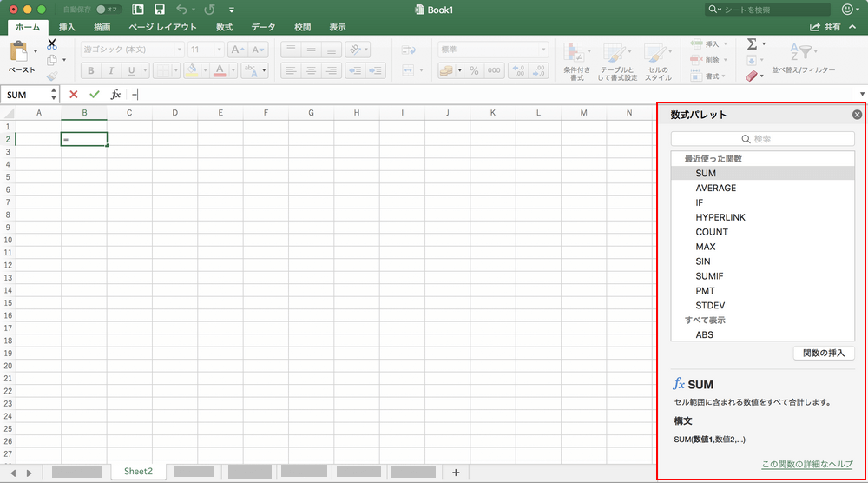This screenshot has height=483, width=868.
Task: Click the increase indent icon
Action: click(375, 70)
